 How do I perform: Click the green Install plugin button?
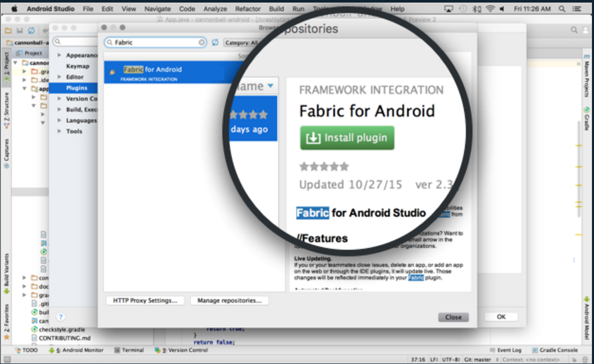[347, 138]
